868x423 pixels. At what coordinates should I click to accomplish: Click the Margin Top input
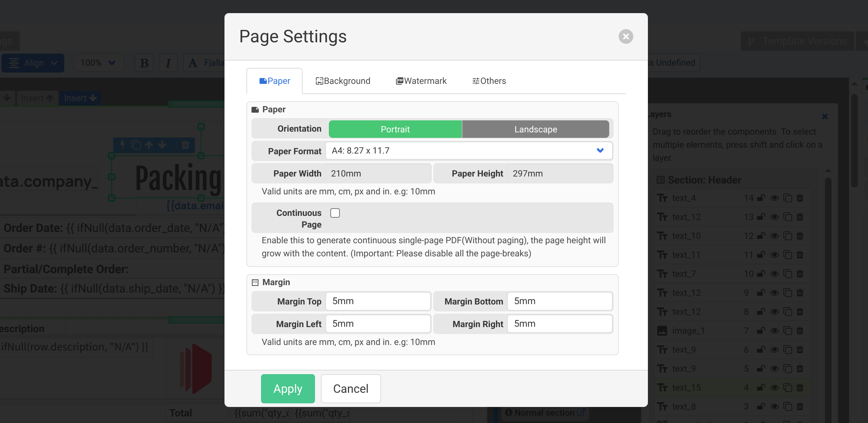point(378,301)
